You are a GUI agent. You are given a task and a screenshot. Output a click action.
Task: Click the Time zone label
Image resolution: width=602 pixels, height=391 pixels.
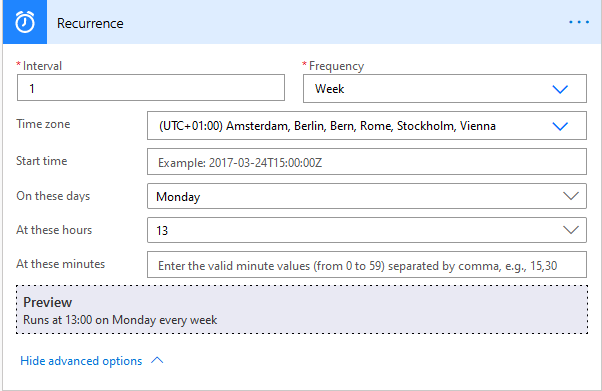[x=43, y=124]
